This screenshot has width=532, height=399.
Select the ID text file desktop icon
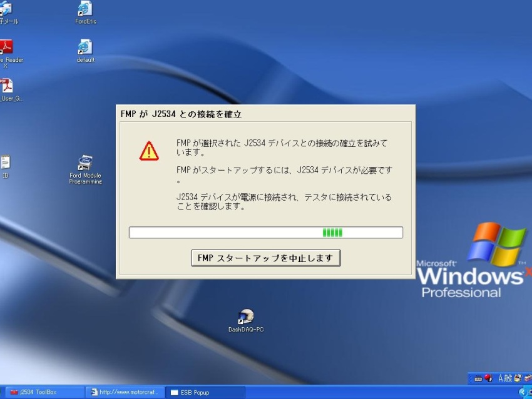(x=6, y=166)
